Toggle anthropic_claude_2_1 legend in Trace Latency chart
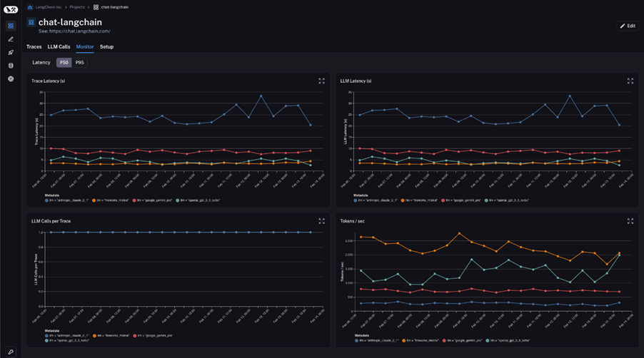Viewport: 644px width, 358px height. [x=67, y=200]
